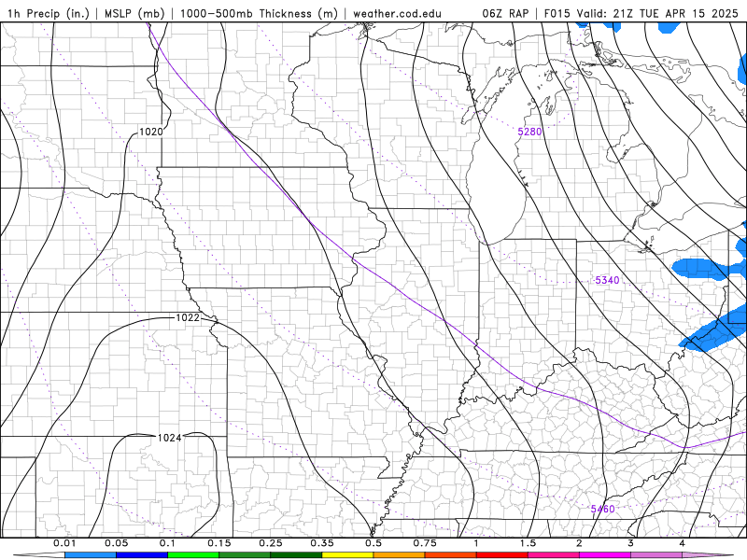This screenshot has width=747, height=560.
Task: Click the '1000-500mb Thickness (m)' header label
Action: point(259,13)
